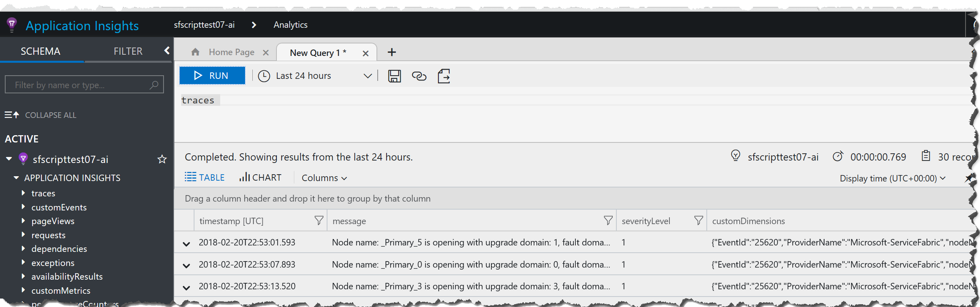Click the lightbulb icon beside sfscripttest07-ai in the results bar

[x=735, y=156]
